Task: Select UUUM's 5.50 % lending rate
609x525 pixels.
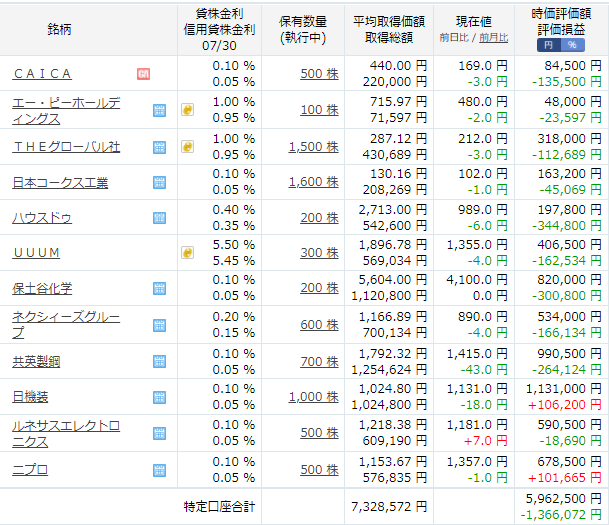Action: pyautogui.click(x=233, y=245)
